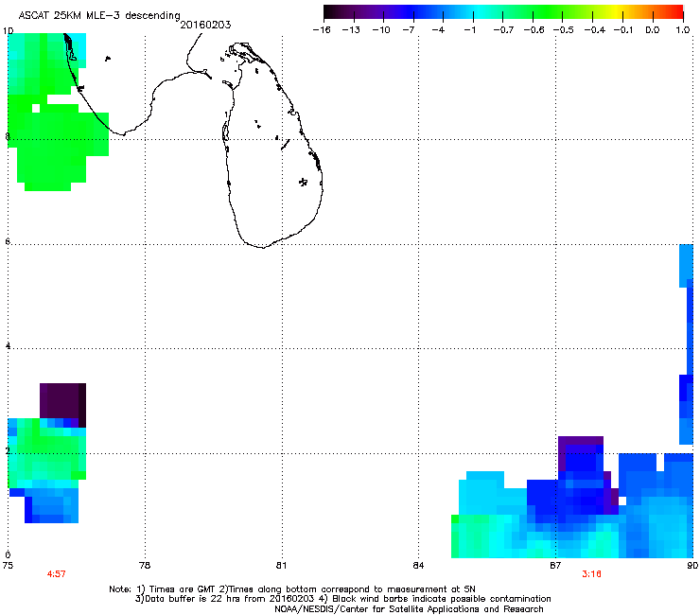
Task: Click the longitude axis label '84'
Action: [418, 566]
